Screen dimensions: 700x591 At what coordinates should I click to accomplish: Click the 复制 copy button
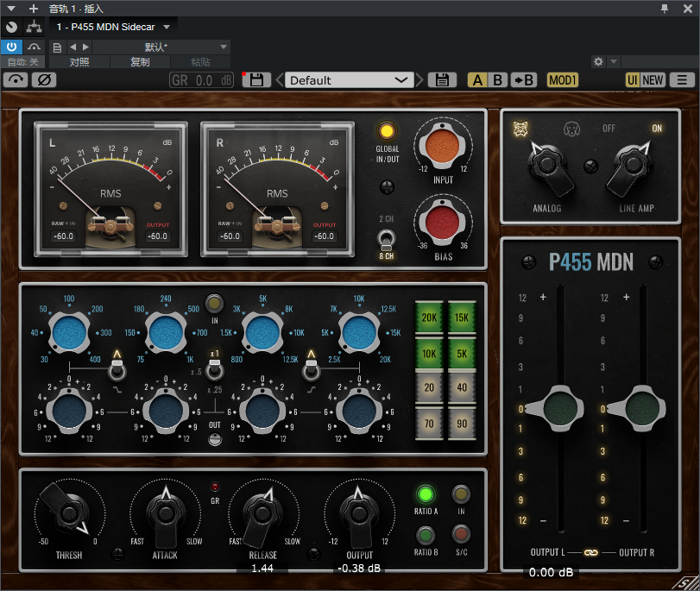coord(140,62)
